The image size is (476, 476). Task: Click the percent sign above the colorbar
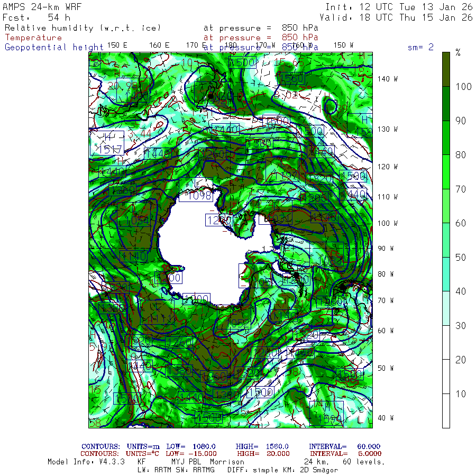(x=458, y=52)
